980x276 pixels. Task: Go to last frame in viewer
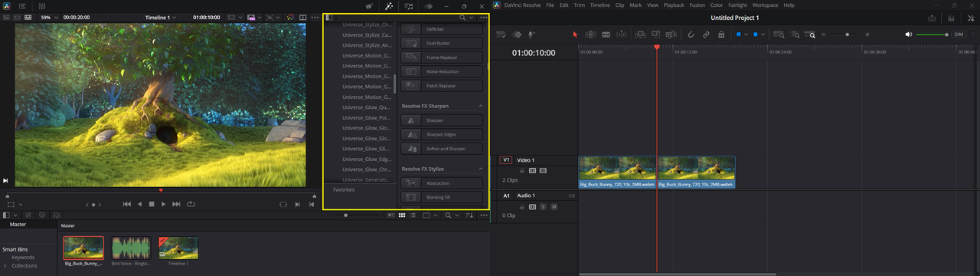[176, 204]
